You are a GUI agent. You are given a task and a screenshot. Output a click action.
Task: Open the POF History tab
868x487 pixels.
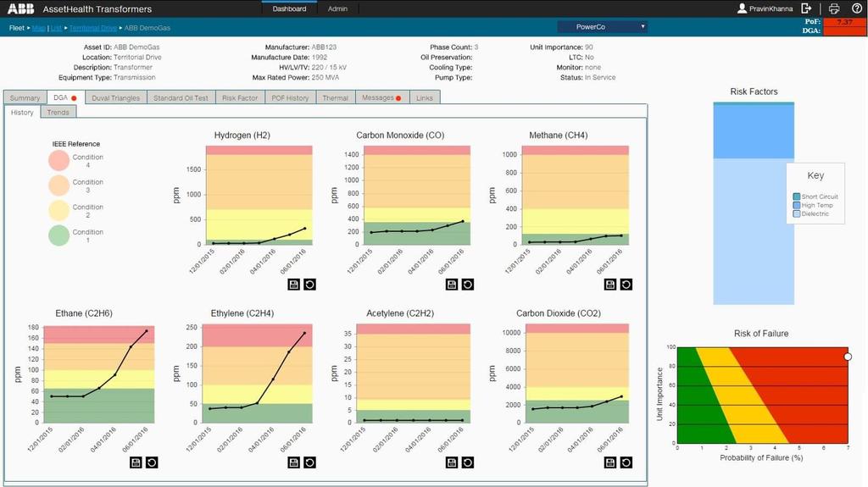point(290,98)
